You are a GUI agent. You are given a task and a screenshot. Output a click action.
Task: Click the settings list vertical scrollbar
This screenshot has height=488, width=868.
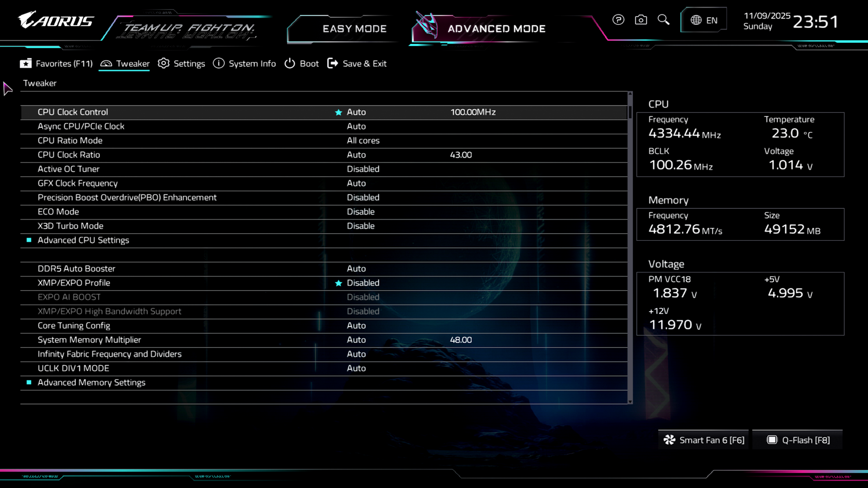[x=630, y=248]
